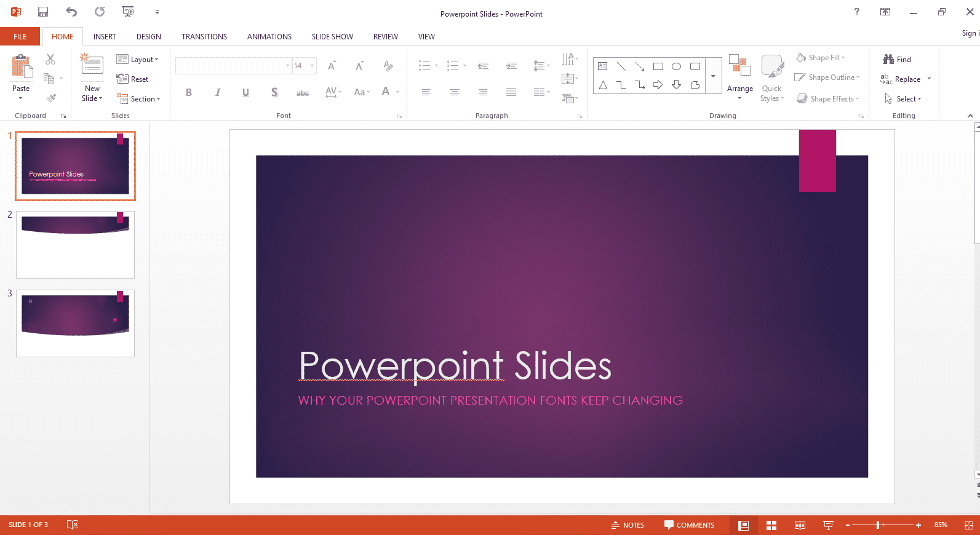Clear all formatting eraser icon
This screenshot has height=535, width=980.
388,66
